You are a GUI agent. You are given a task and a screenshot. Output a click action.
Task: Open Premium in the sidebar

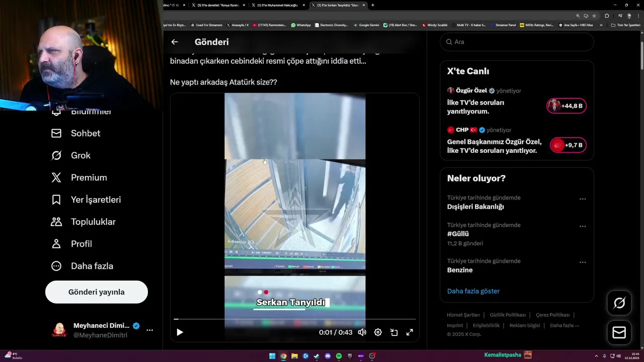(79, 177)
